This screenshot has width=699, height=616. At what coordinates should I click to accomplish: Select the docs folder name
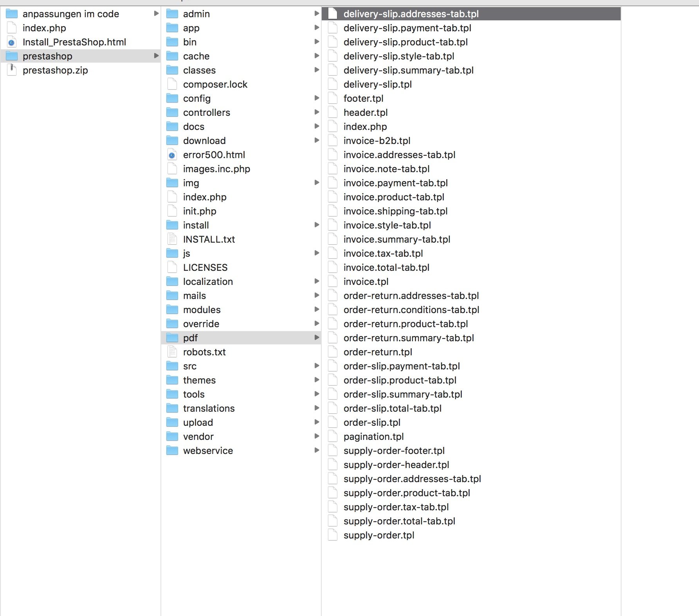click(x=194, y=127)
